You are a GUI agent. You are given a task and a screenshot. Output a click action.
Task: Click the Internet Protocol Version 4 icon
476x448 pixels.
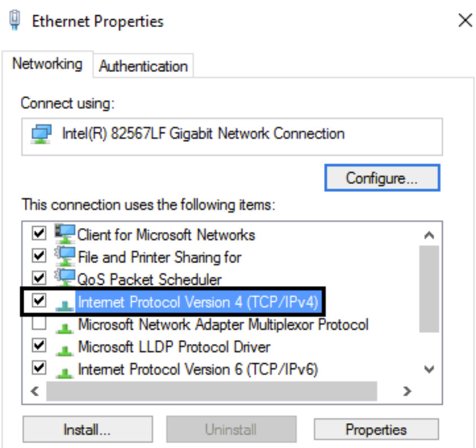pyautogui.click(x=66, y=304)
